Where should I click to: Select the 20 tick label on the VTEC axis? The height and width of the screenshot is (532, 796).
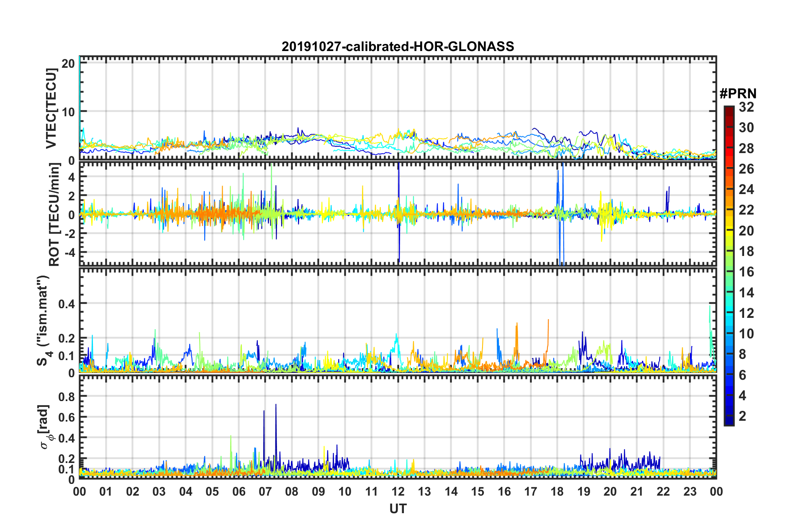[x=68, y=64]
